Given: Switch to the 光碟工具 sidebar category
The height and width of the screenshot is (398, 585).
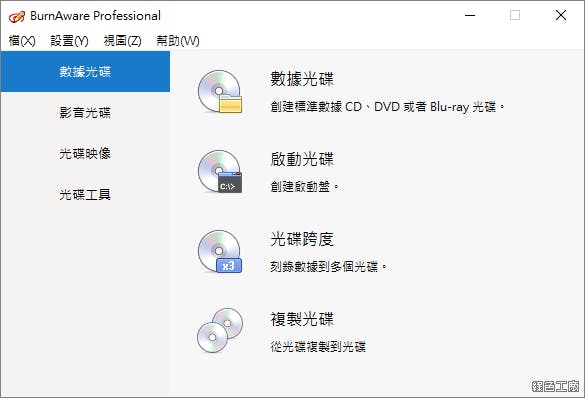Looking at the screenshot, I should click(x=85, y=194).
